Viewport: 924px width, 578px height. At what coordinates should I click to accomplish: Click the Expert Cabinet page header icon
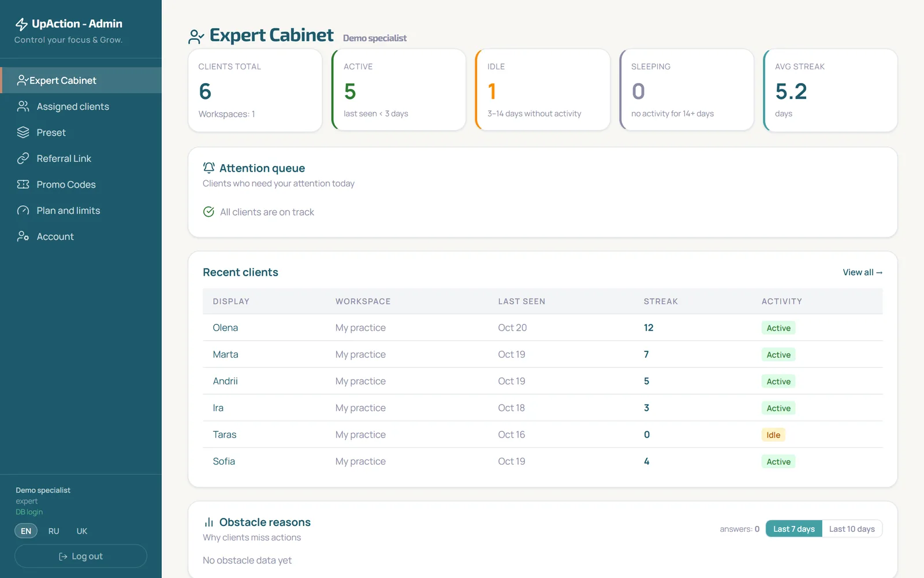(196, 36)
